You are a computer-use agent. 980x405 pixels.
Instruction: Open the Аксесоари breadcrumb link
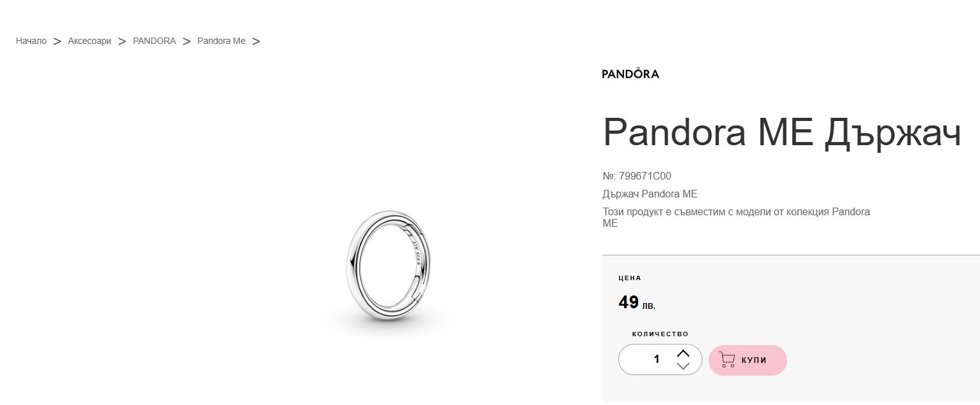tap(89, 41)
